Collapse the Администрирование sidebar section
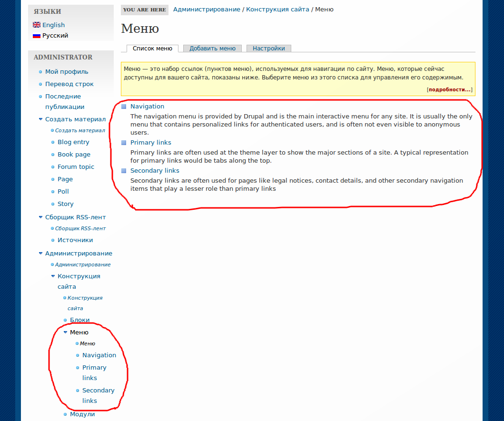This screenshot has width=504, height=421. 40,253
